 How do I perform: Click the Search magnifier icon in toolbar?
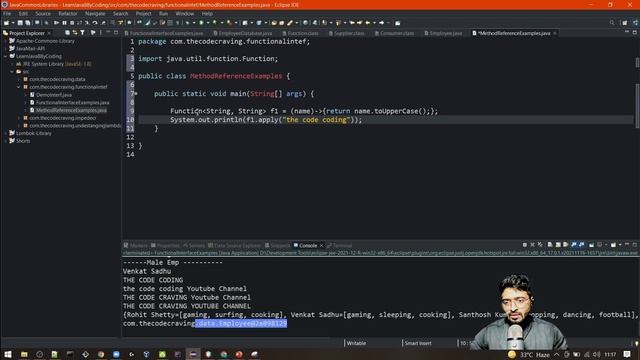(612, 23)
